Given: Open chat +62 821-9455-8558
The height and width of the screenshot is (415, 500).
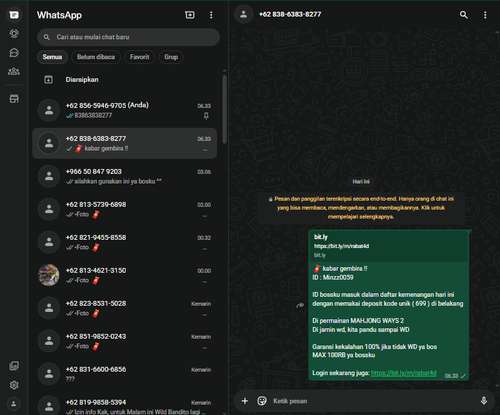Looking at the screenshot, I should click(x=125, y=242).
